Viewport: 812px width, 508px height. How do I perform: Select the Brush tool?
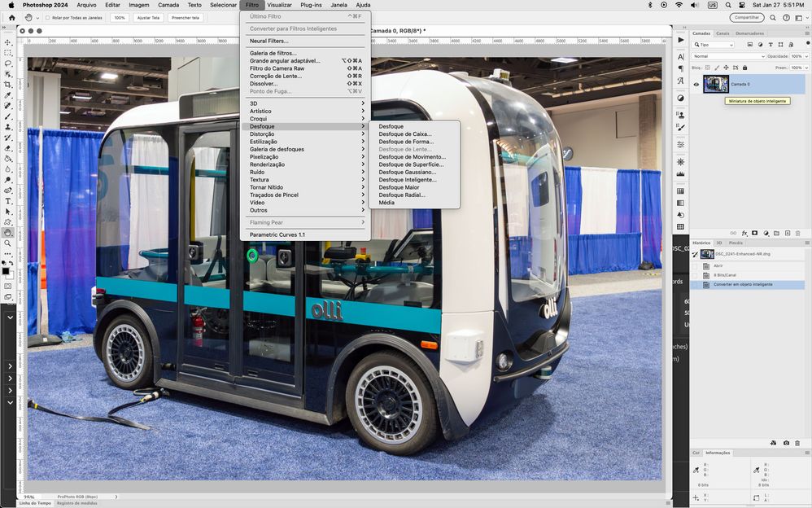pyautogui.click(x=7, y=116)
